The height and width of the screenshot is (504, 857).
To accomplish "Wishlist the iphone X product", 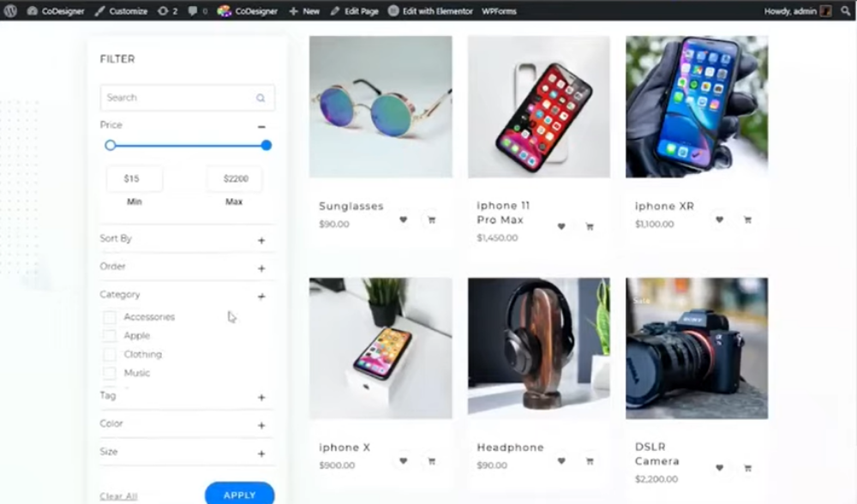I will pyautogui.click(x=404, y=461).
